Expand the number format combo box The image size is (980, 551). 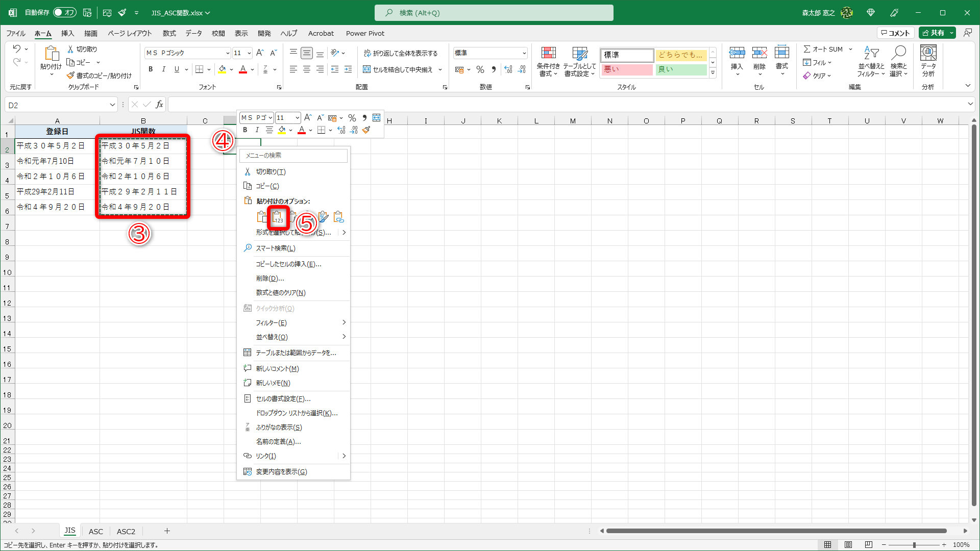coord(524,53)
